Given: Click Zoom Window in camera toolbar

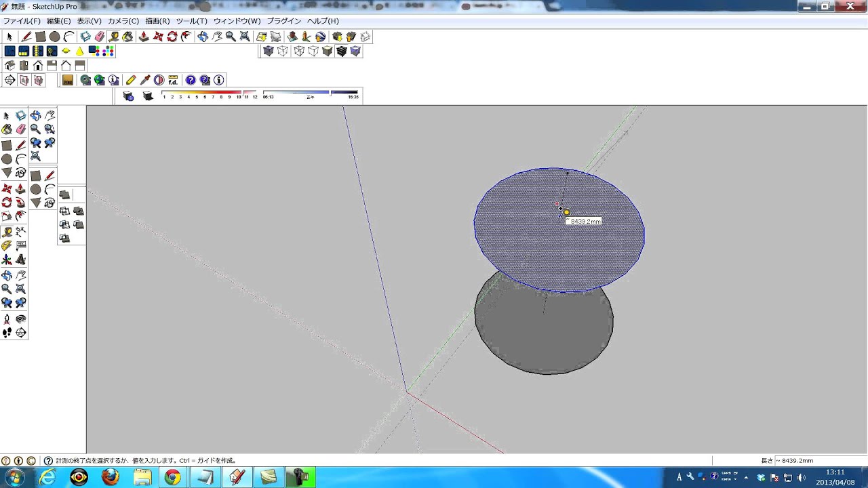Looking at the screenshot, I should tap(50, 129).
